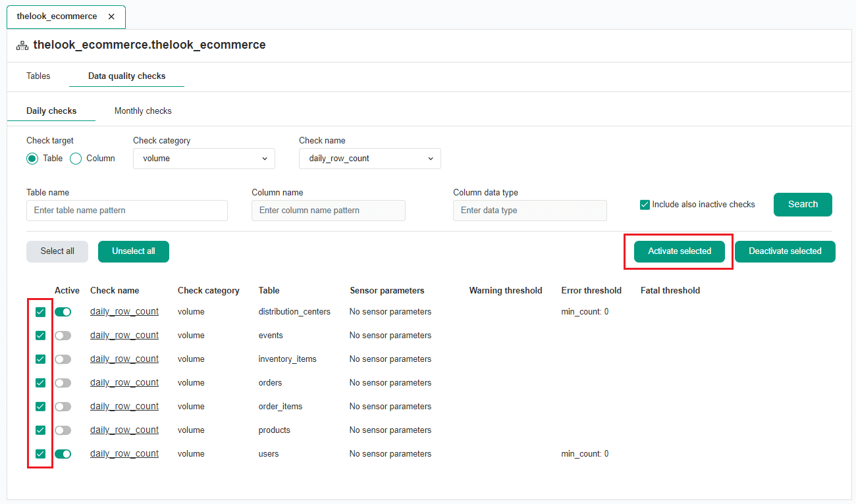Click the Error threshold column header

tap(591, 290)
